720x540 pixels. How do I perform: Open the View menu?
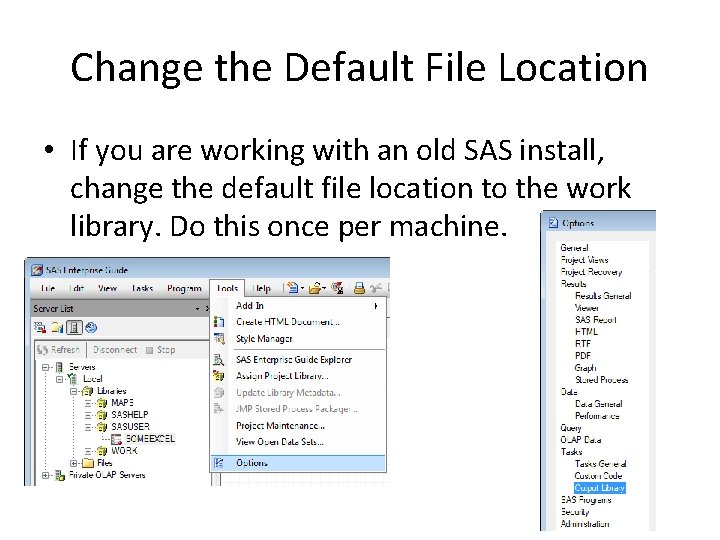coord(107,288)
